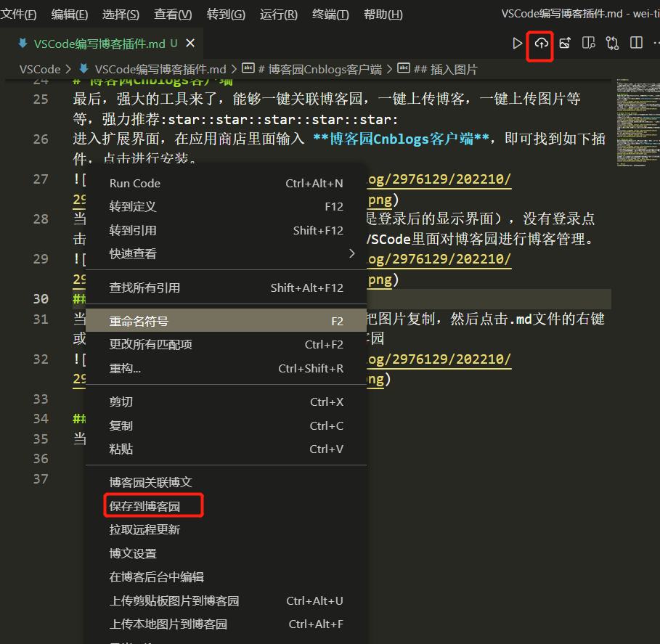This screenshot has width=660, height=644.
Task: Choose 复制 in context menu
Action: pos(226,425)
